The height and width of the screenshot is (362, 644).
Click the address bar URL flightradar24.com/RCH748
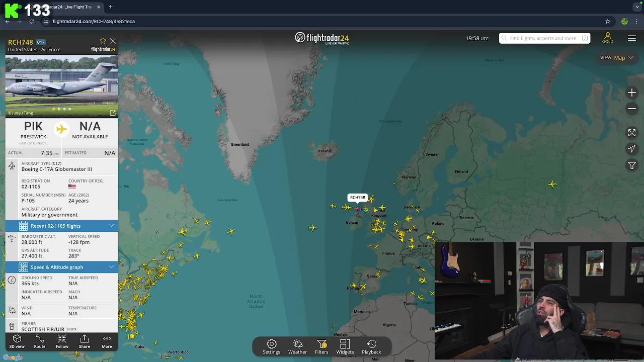click(94, 22)
